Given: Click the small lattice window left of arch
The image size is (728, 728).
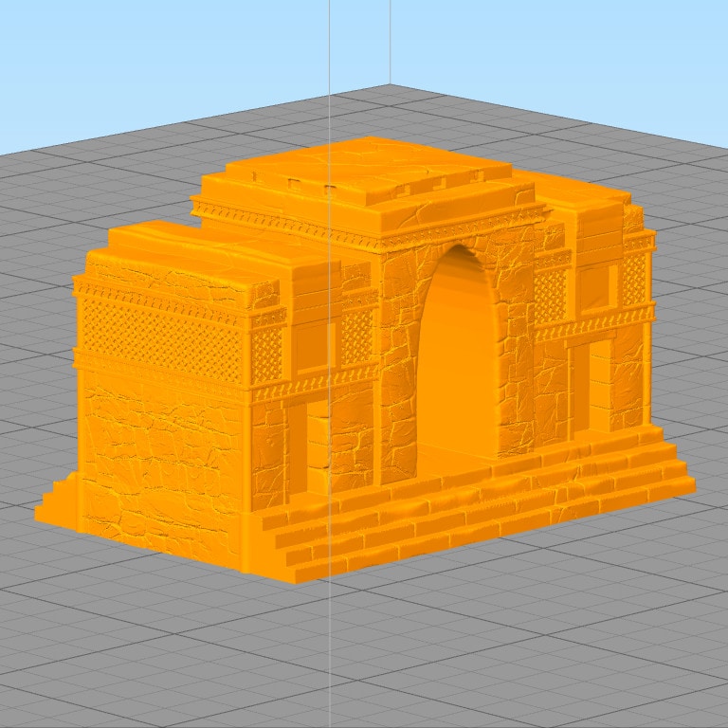Looking at the screenshot, I should pos(356,337).
